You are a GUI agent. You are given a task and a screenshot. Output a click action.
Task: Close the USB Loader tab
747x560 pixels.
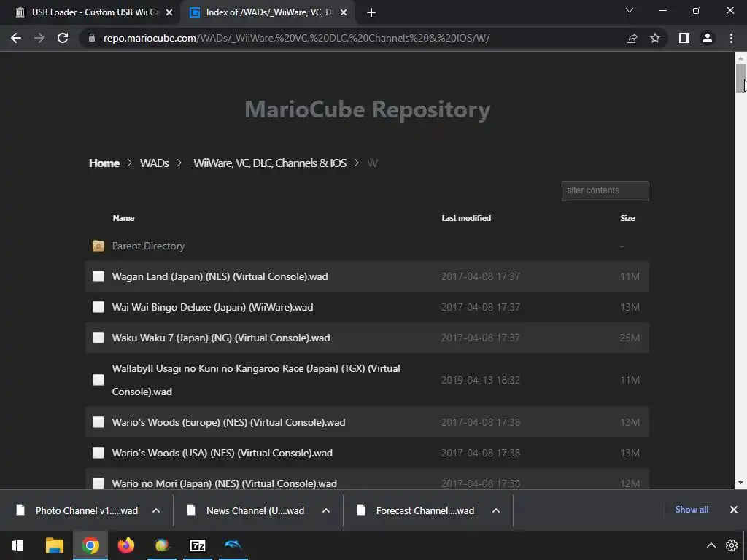169,12
